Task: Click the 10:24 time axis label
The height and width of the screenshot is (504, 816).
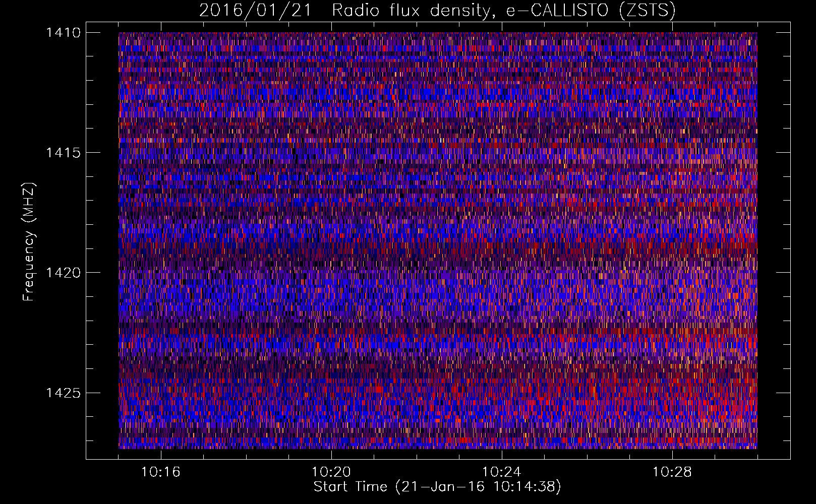Action: [502, 472]
